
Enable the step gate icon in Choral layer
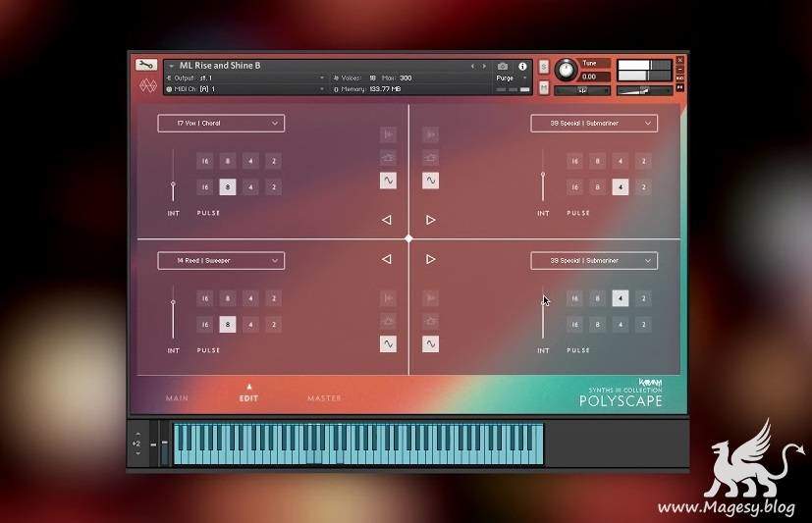388,134
